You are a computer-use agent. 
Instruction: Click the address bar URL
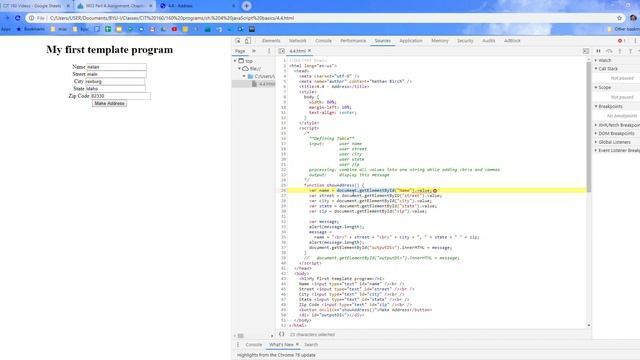pos(171,18)
